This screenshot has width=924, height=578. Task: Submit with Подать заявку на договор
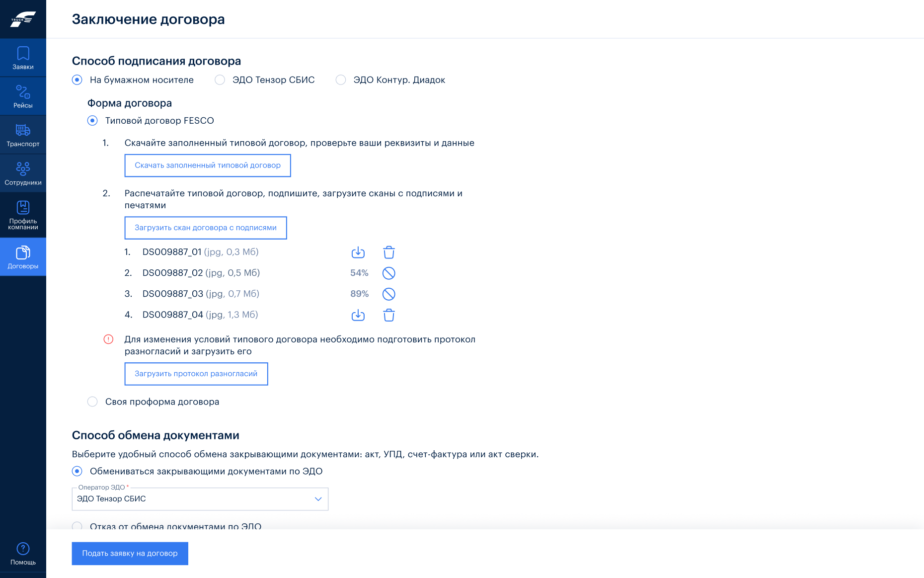point(130,554)
